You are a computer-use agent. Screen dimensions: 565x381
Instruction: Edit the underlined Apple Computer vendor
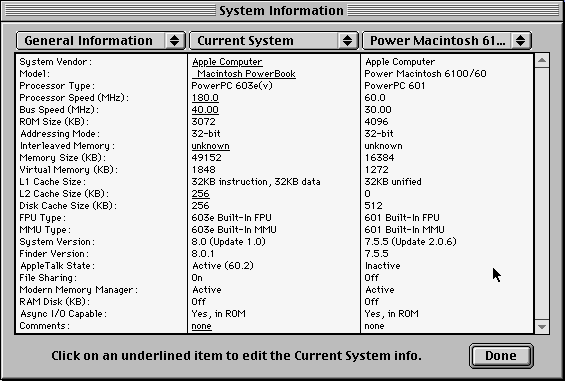point(227,62)
